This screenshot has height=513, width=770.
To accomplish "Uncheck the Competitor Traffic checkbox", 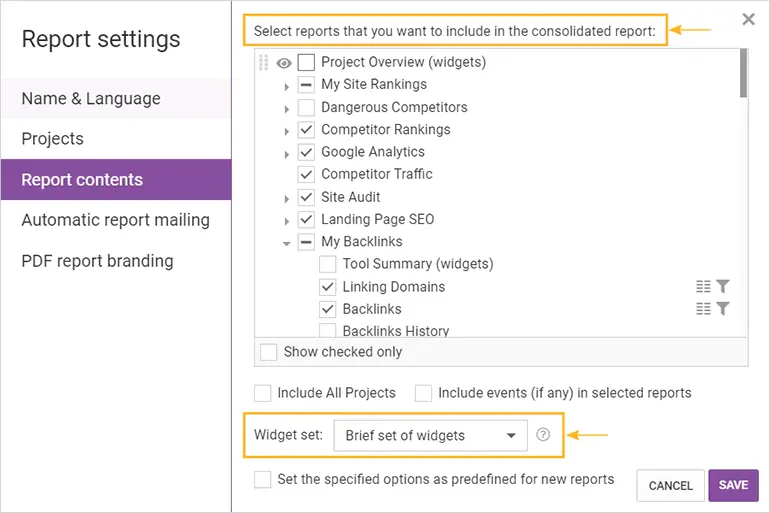I will coord(306,174).
